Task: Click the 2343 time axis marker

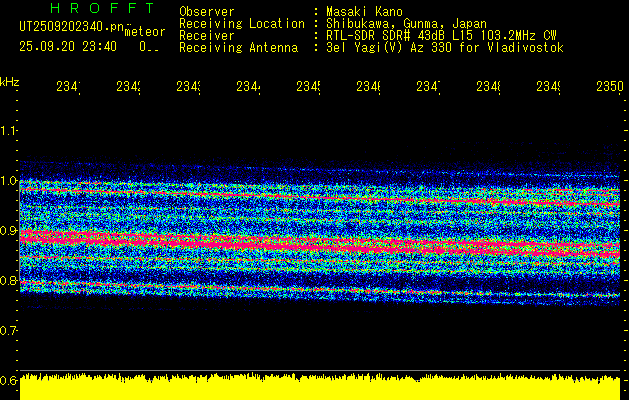Action: [x=189, y=87]
